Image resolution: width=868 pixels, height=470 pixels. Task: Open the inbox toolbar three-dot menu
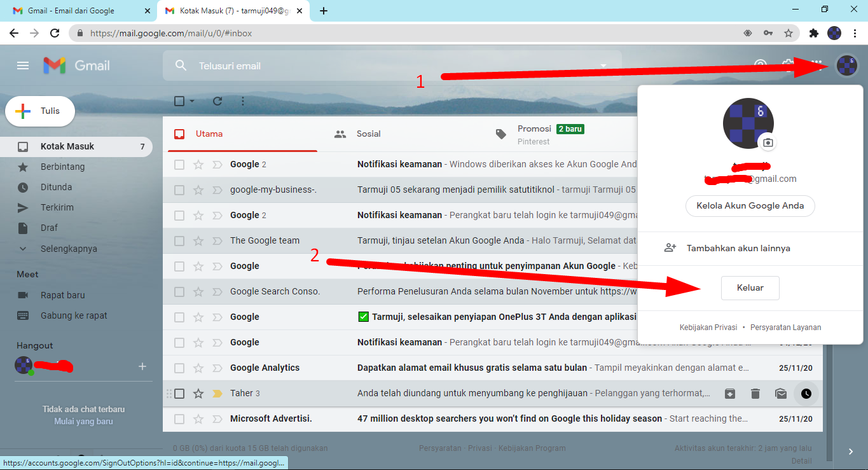tap(243, 101)
